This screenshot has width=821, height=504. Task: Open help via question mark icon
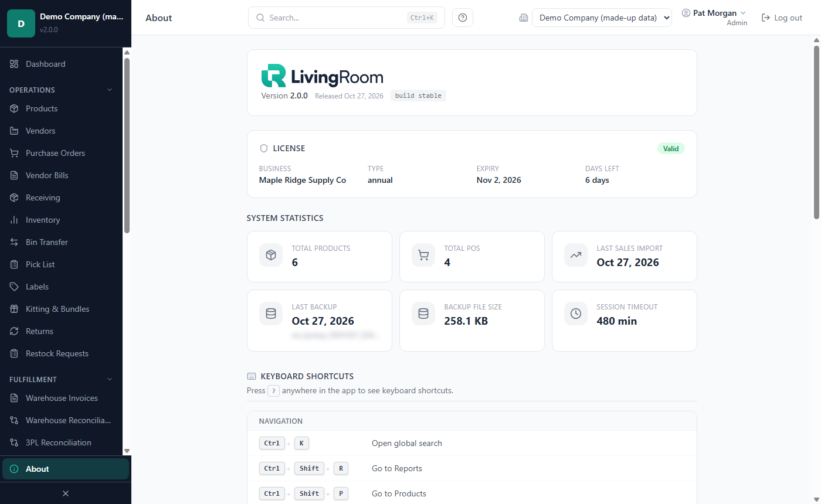[x=463, y=18]
